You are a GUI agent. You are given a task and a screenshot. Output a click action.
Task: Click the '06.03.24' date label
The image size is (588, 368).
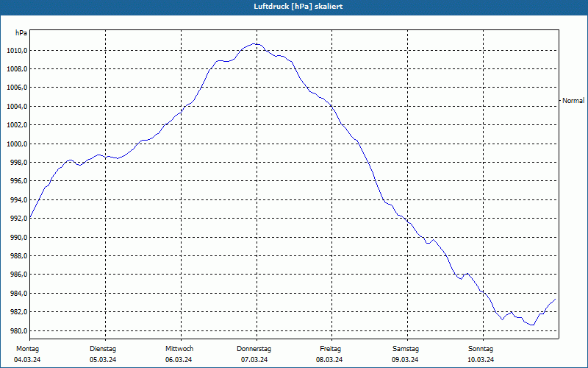tap(179, 360)
